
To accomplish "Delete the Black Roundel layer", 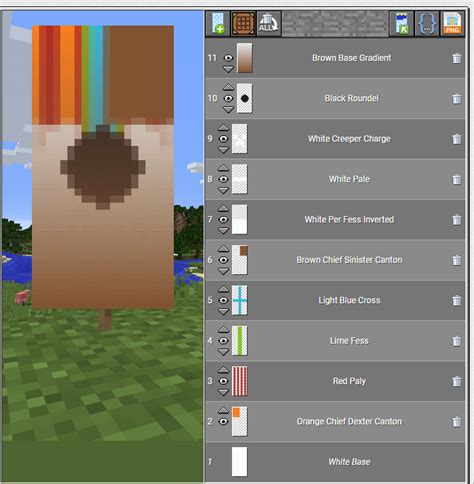I will (457, 98).
